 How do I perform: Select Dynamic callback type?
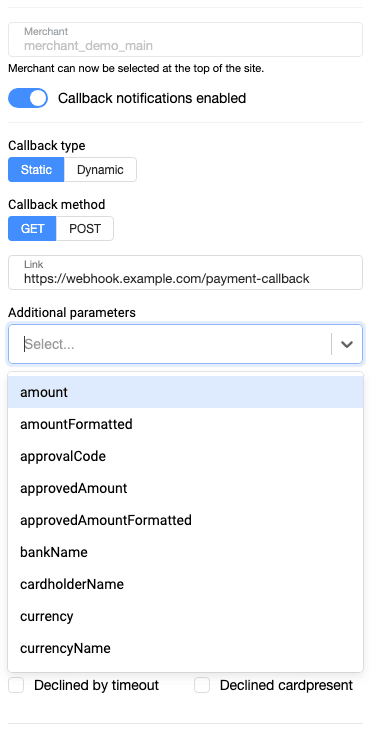(100, 170)
